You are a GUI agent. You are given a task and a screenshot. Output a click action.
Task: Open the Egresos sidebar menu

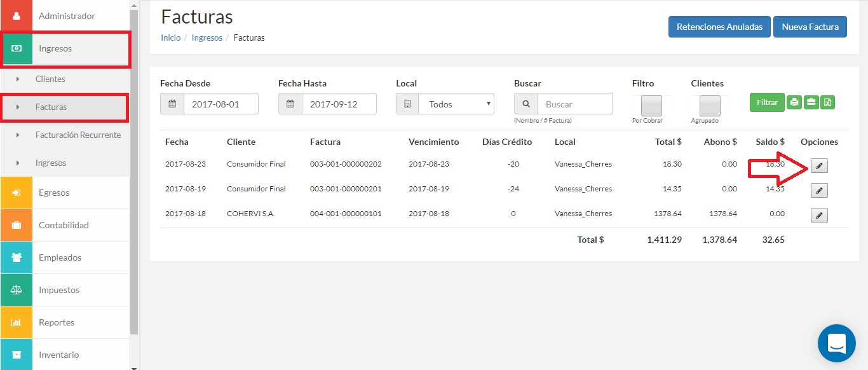[x=64, y=193]
